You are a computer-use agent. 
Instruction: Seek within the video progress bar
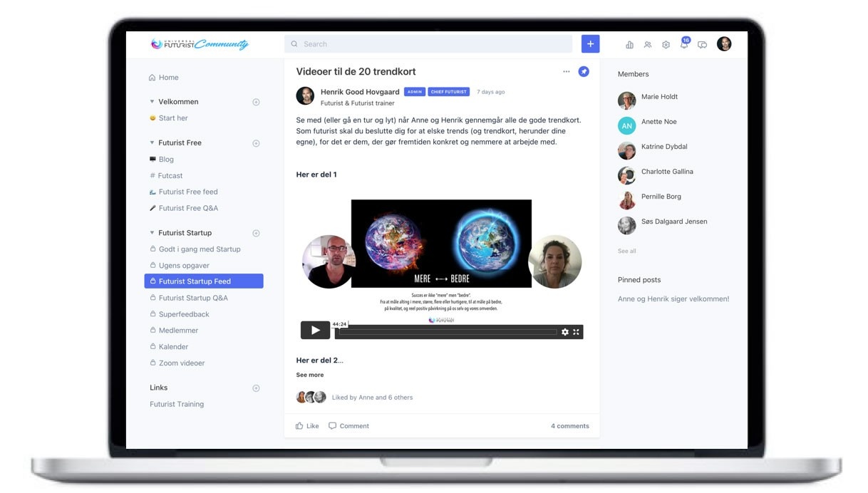[448, 332]
